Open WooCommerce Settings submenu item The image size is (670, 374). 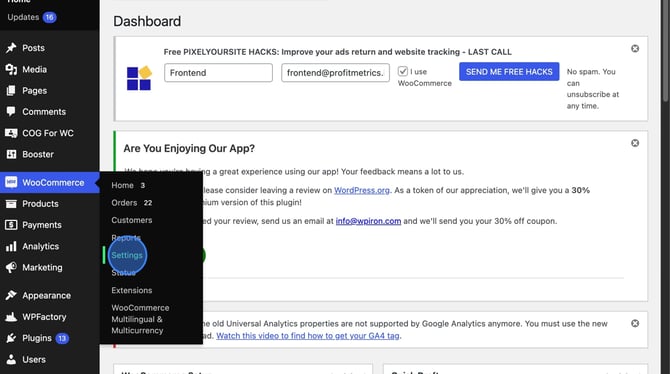point(127,255)
